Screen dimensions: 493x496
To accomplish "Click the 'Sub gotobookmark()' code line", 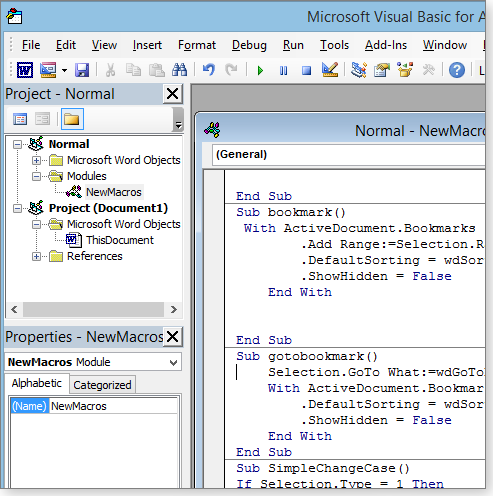I will [x=307, y=356].
